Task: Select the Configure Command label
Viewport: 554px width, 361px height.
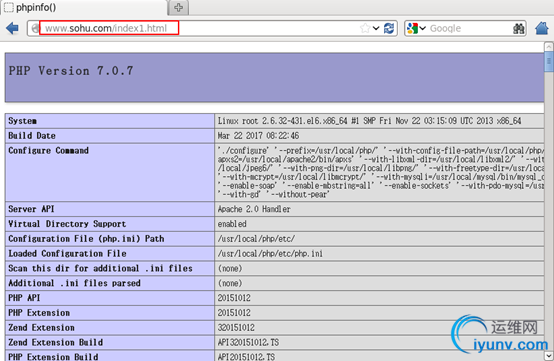Action: (x=48, y=150)
